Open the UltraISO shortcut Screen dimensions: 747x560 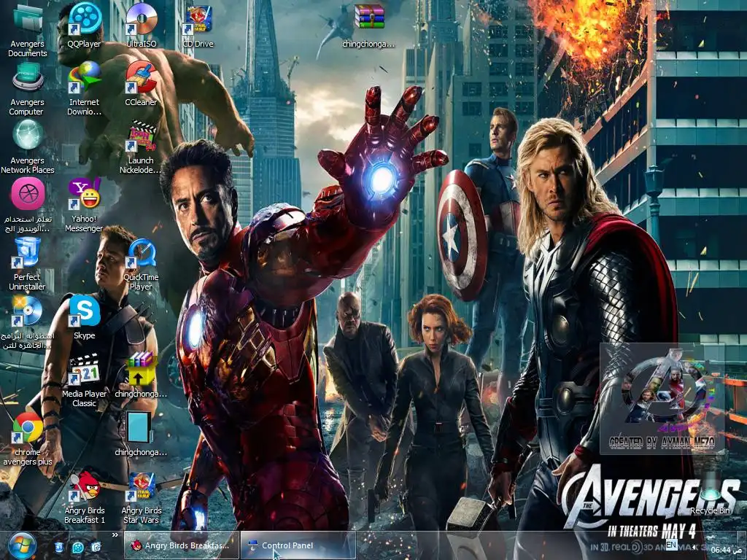[x=142, y=26]
